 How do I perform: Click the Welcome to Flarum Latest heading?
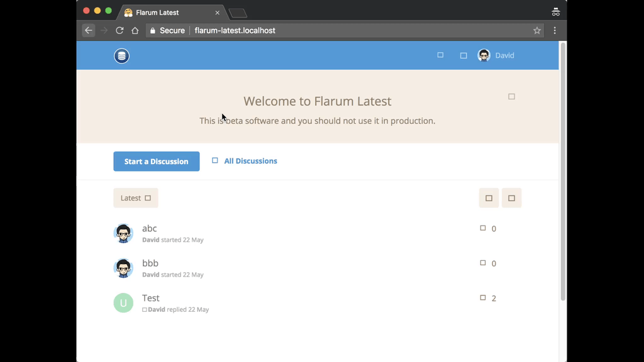(318, 101)
